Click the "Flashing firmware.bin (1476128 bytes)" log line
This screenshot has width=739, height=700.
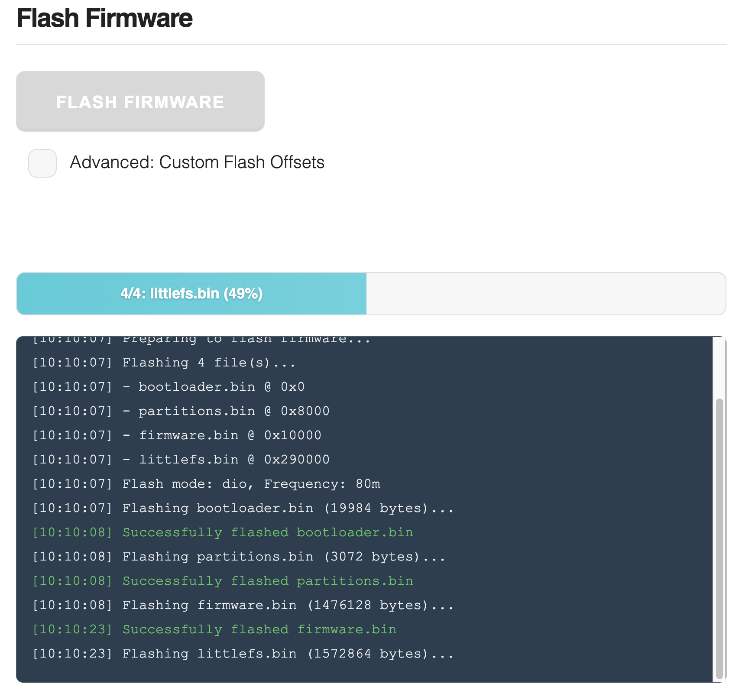pos(288,605)
